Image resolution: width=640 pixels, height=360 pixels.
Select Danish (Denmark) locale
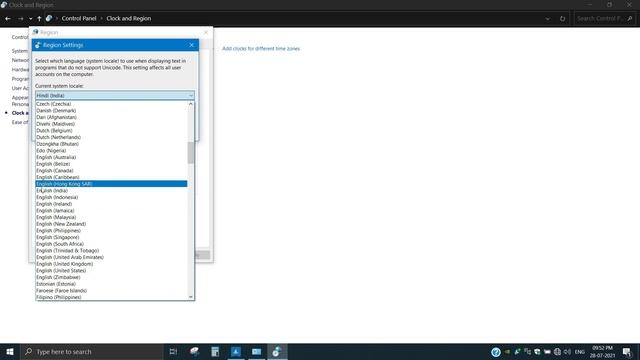point(111,111)
